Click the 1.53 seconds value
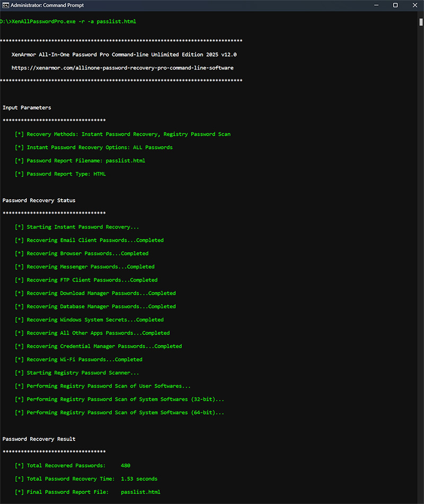This screenshot has width=424, height=504. coord(139,479)
